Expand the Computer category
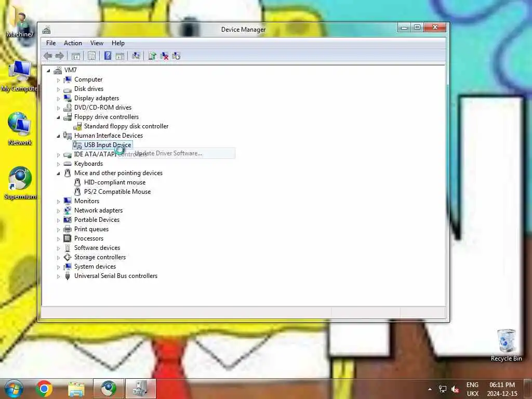 (x=58, y=80)
